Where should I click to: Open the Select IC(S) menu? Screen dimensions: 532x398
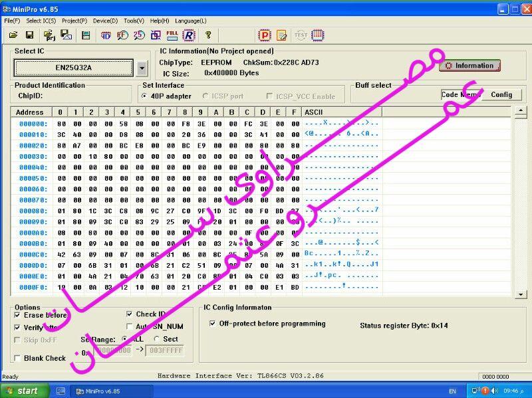click(41, 21)
